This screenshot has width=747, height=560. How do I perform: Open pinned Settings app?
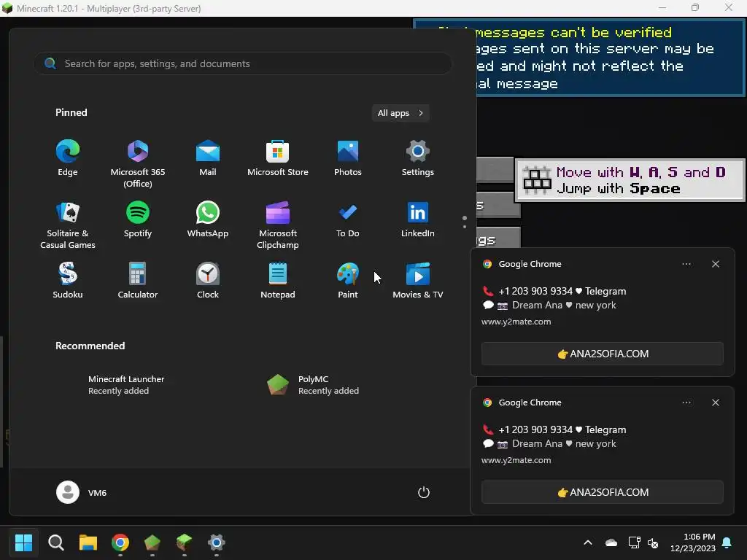point(418,158)
